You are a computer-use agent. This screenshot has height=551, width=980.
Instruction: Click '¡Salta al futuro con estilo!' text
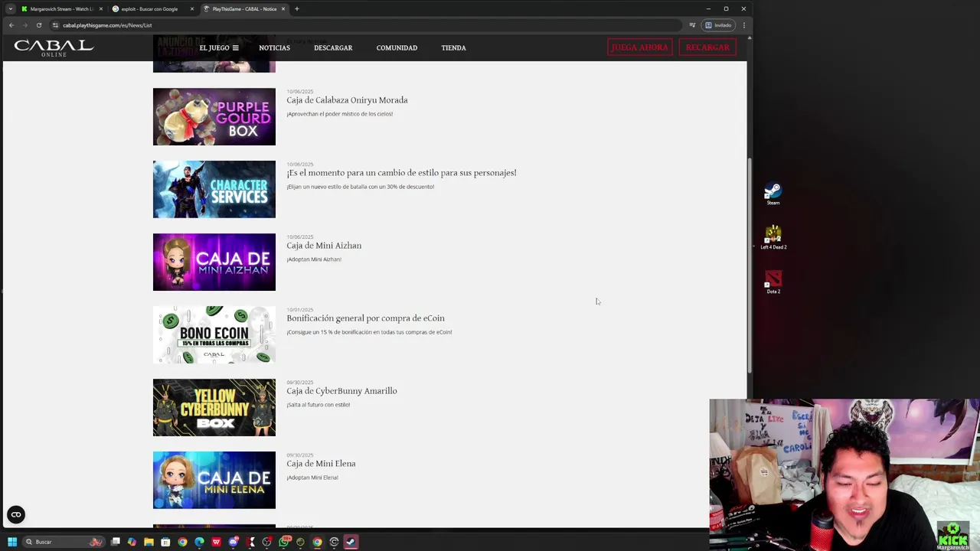click(x=318, y=405)
